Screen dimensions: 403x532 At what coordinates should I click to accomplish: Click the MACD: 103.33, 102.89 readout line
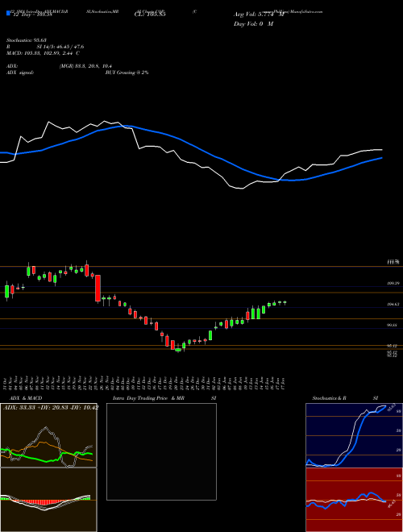43,53
